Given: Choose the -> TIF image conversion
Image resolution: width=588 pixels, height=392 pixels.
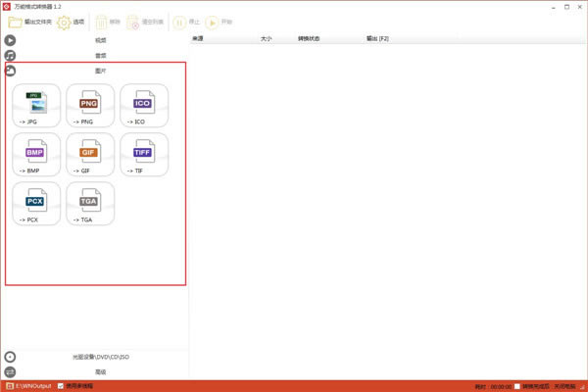Looking at the screenshot, I should (x=144, y=155).
